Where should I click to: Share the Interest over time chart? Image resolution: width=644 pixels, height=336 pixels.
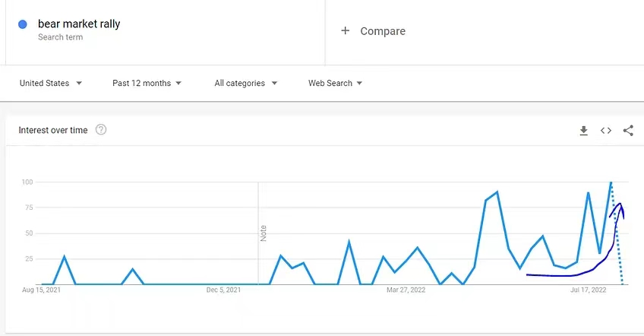point(628,131)
